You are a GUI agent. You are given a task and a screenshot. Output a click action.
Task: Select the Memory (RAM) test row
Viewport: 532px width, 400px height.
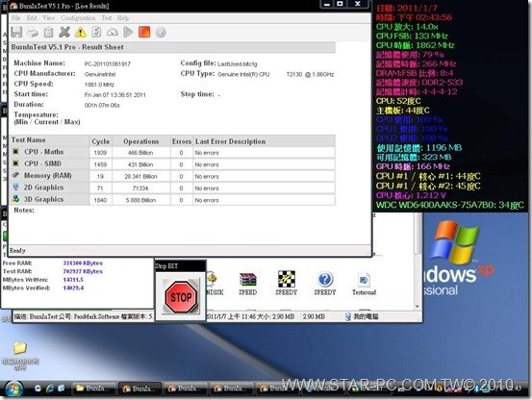(x=173, y=176)
